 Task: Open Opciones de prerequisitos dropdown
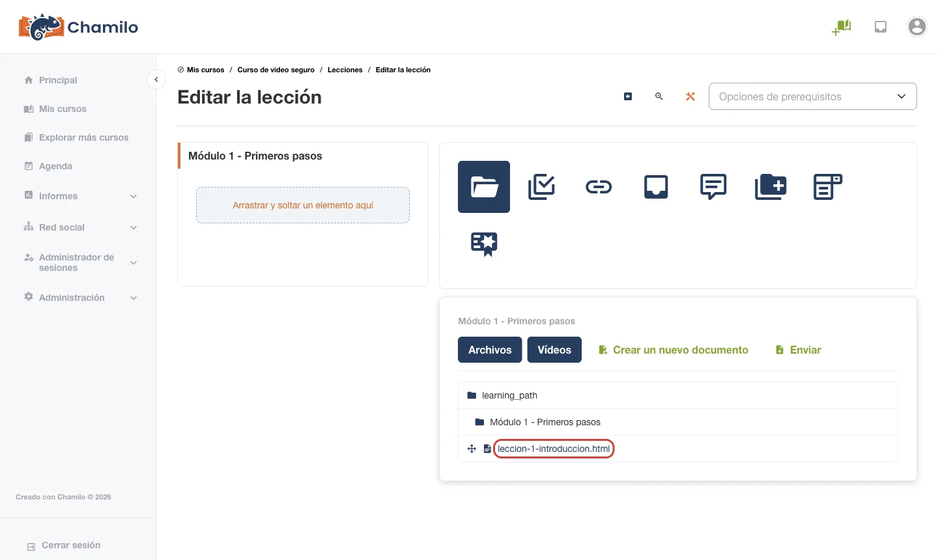click(813, 96)
